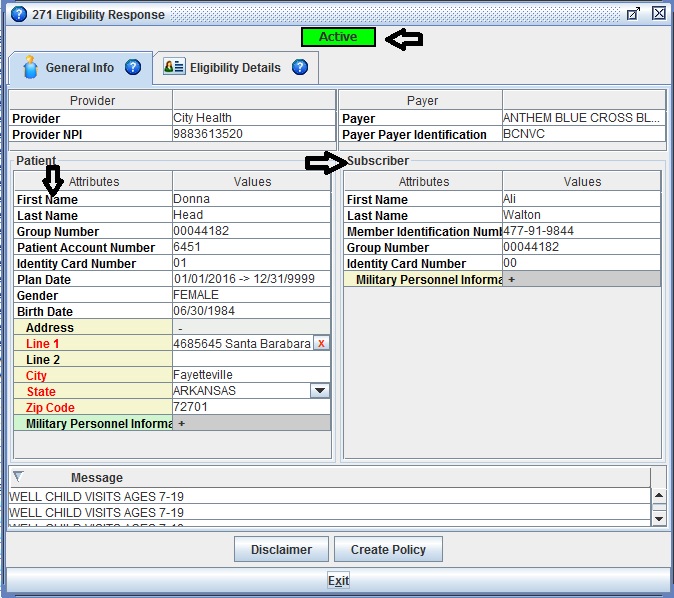Click the person icon on General Info tab
This screenshot has height=598, width=674.
pyautogui.click(x=31, y=67)
